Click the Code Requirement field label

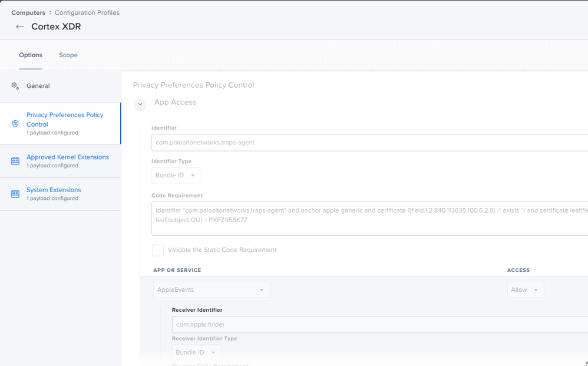click(x=177, y=195)
